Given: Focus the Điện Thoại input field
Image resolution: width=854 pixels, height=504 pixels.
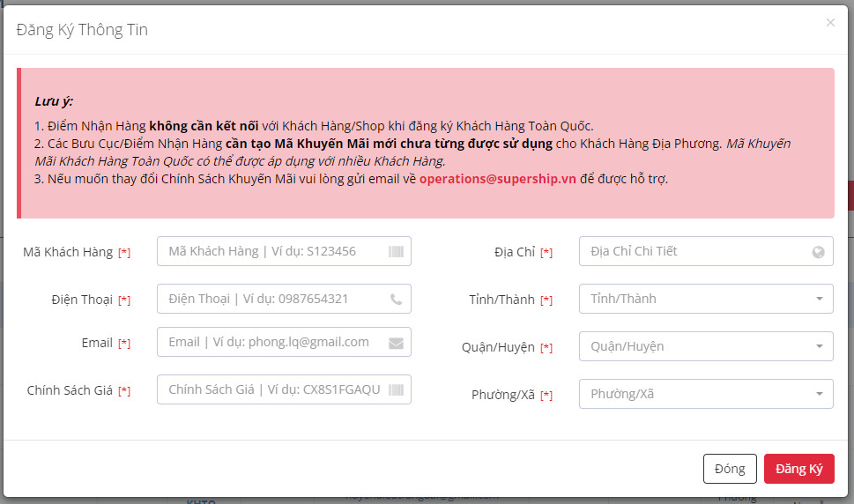Looking at the screenshot, I should coord(284,299).
